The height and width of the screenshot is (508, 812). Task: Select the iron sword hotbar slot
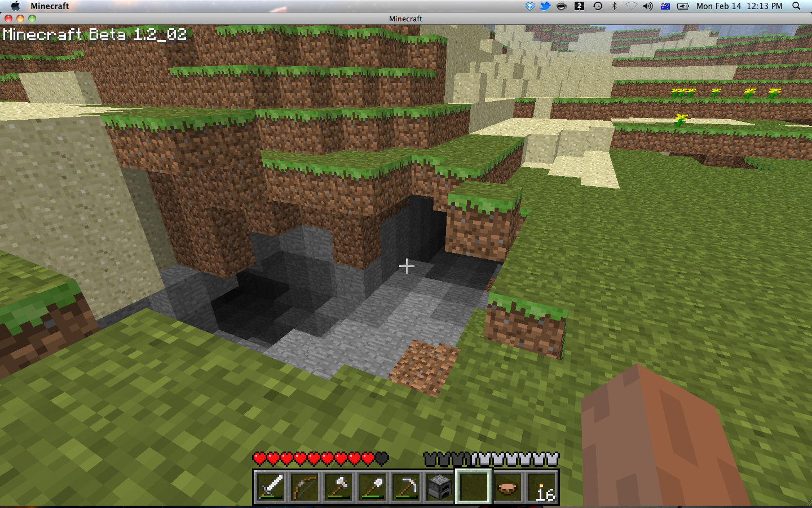[x=271, y=487]
